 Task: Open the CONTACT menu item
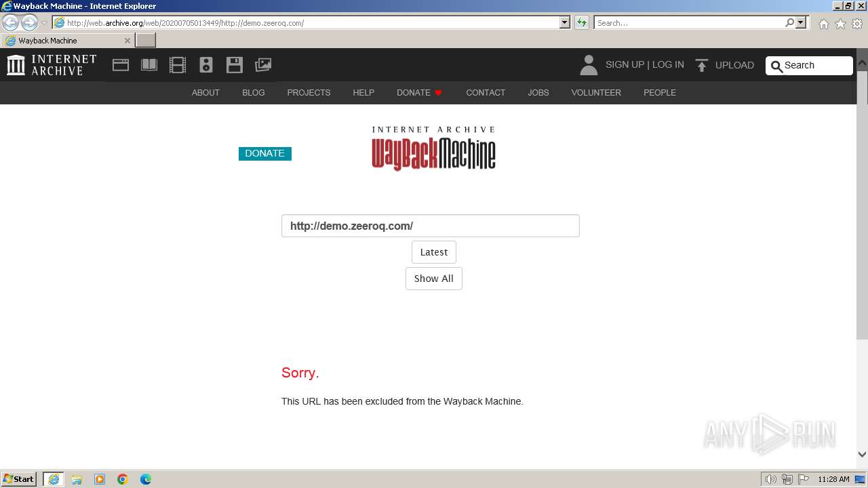tap(486, 92)
